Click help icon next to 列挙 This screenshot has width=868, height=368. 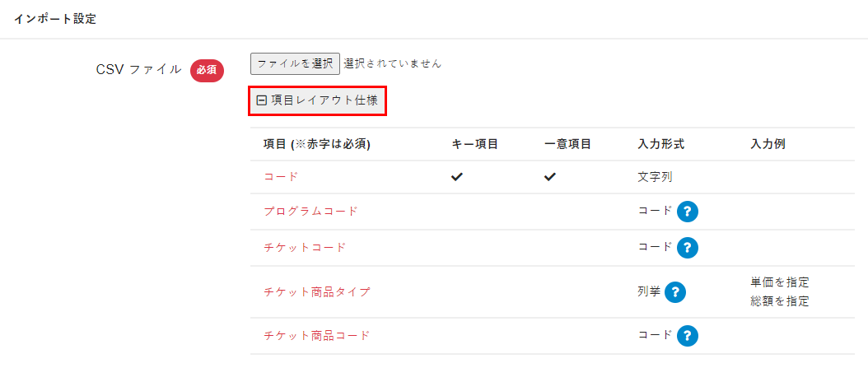[676, 292]
